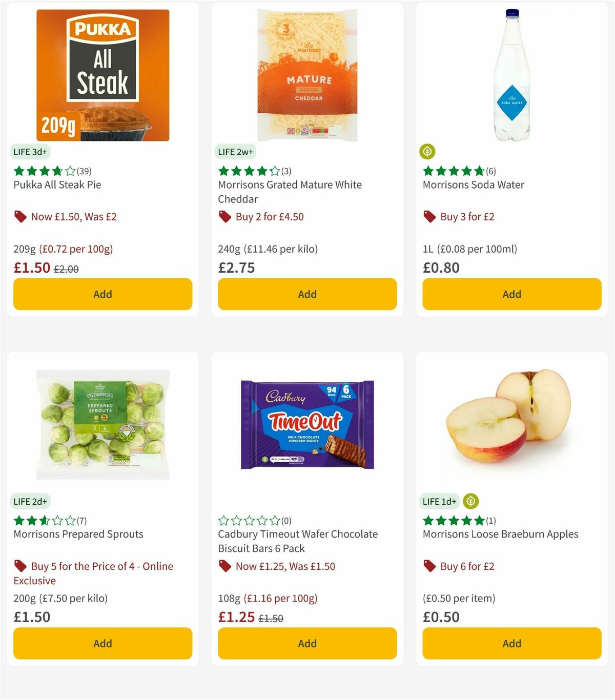Viewport: 615px width, 700px height.
Task: Click the LIFE 3d+ badge on the pie
Action: 31,152
